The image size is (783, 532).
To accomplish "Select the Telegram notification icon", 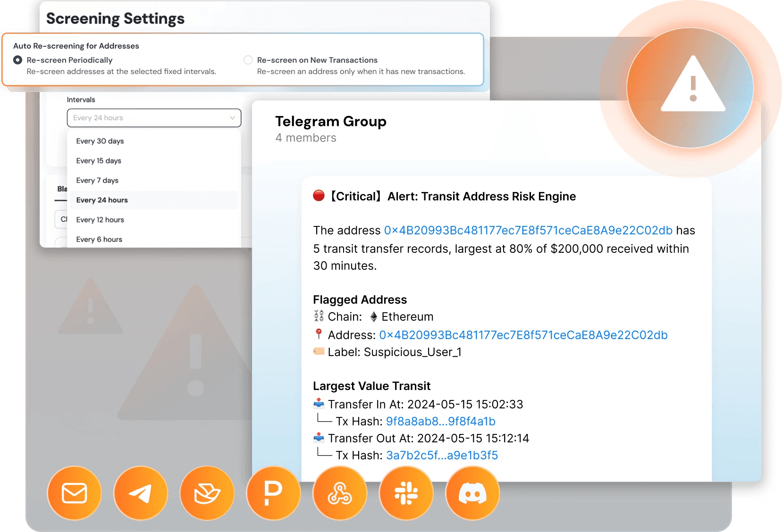I will (141, 492).
